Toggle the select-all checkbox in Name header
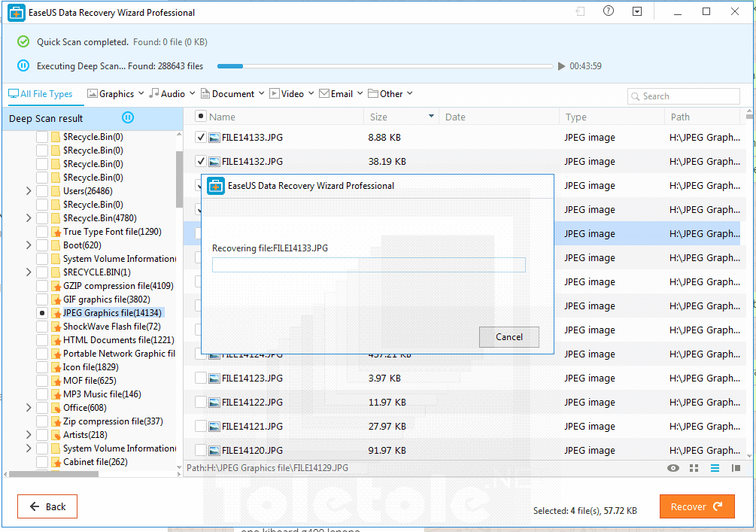Viewport: 756px width, 532px height. (x=201, y=116)
